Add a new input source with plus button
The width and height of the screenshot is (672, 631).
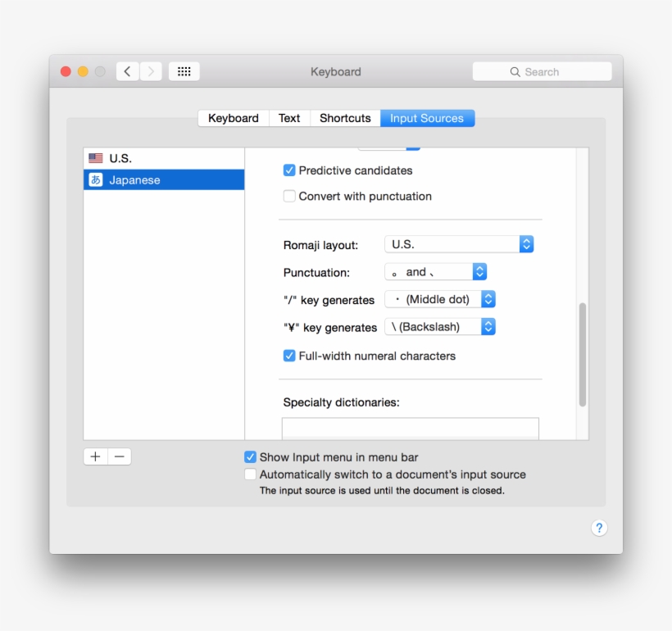point(95,456)
